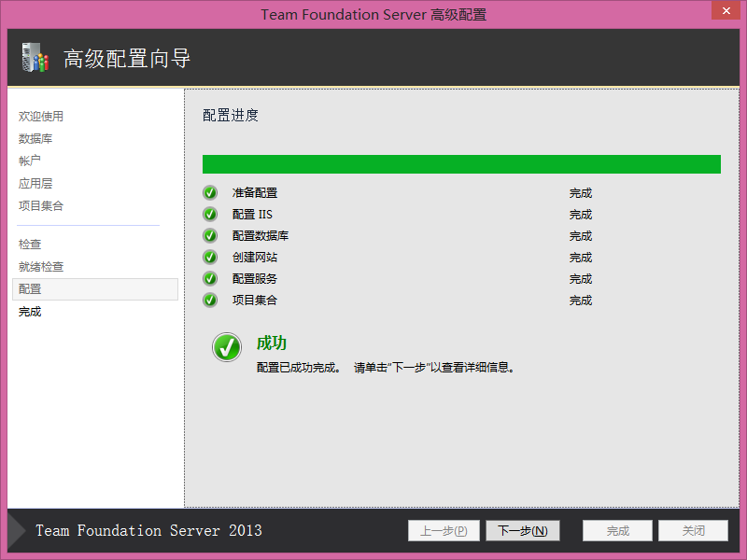This screenshot has height=560, width=747.
Task: Click the 配置 IIS task label
Action: (252, 215)
